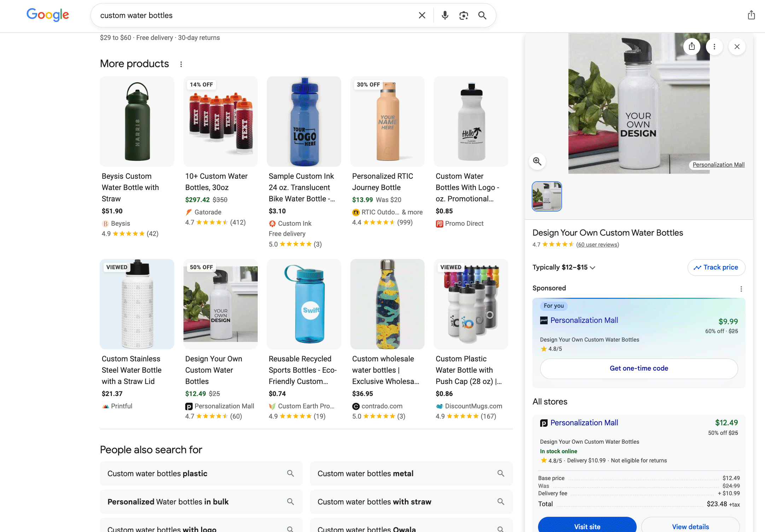Open Personalization Mall link under All stores

pyautogui.click(x=584, y=423)
